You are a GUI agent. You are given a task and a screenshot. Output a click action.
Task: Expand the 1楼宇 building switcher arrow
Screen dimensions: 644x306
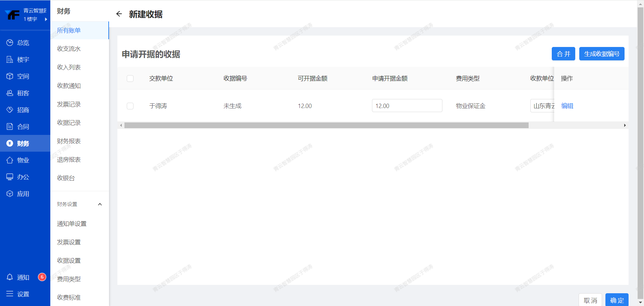pos(46,19)
